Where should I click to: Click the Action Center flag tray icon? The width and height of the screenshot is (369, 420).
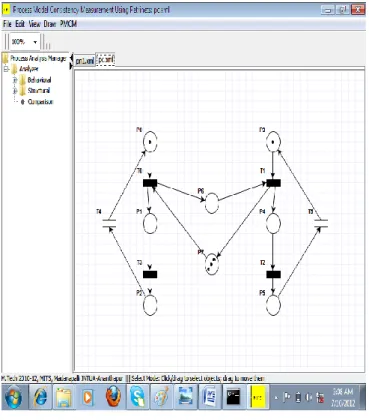click(x=286, y=398)
